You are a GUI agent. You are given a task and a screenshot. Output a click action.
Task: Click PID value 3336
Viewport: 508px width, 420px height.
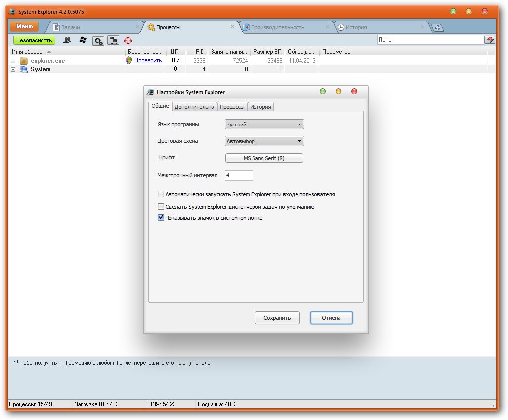(199, 61)
